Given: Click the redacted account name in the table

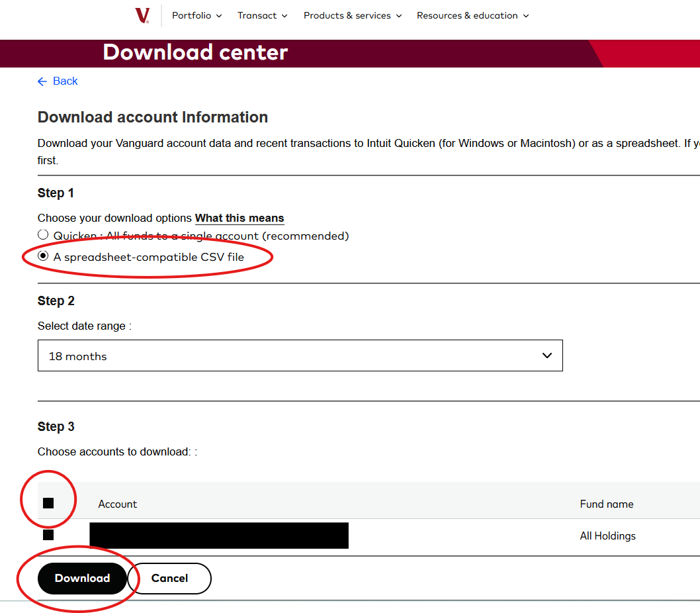Looking at the screenshot, I should [218, 536].
